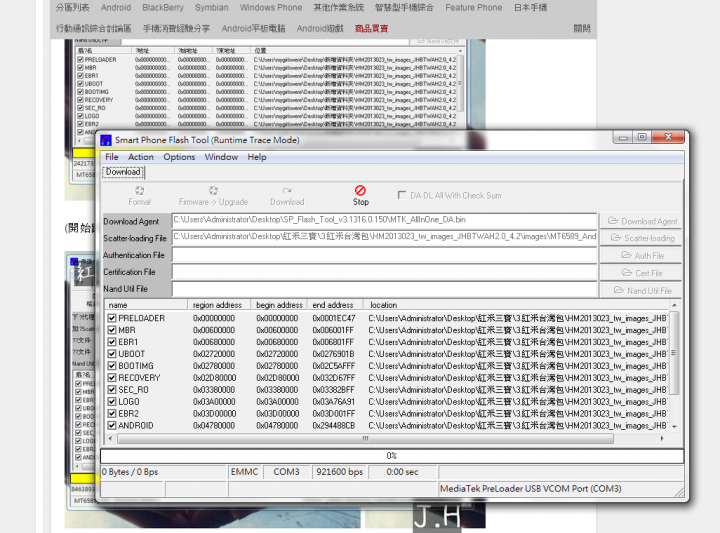720x533 pixels.
Task: Open the Feature Phone forum link
Action: click(473, 8)
